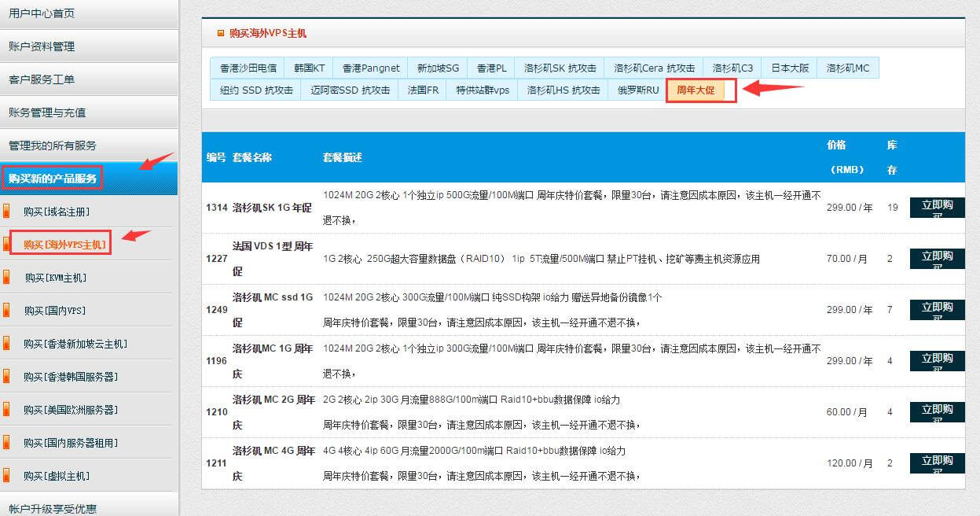Purchase the 法国 VDS 1型 plan
The width and height of the screenshot is (980, 516).
tap(936, 258)
